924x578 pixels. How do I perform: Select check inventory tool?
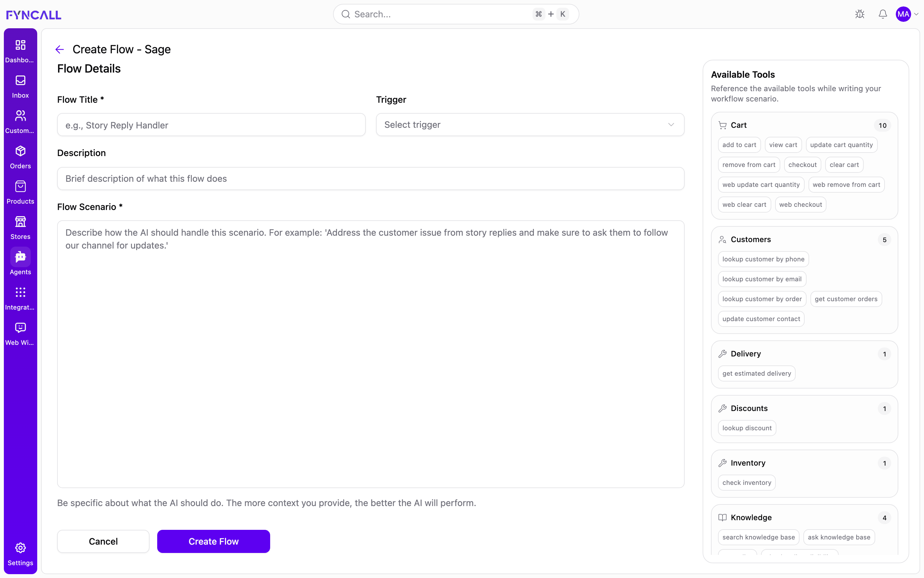coord(747,483)
